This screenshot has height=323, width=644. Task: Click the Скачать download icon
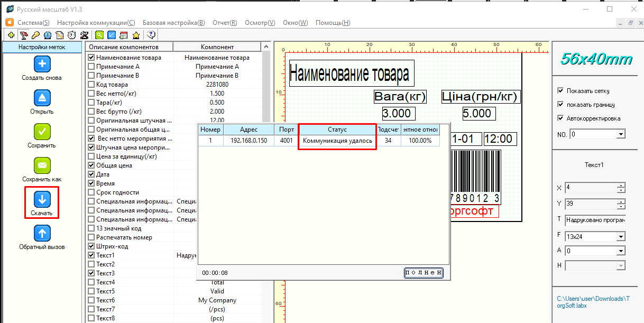coord(42,199)
